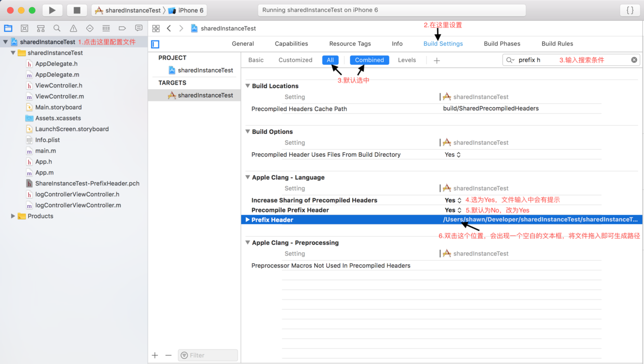Open the Issue navigator warning icon
The height and width of the screenshot is (364, 644).
click(x=73, y=28)
